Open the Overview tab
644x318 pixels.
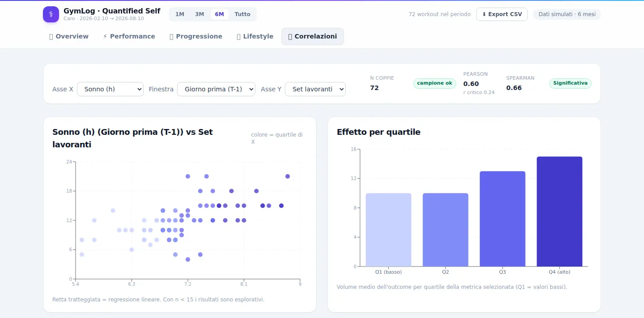(69, 36)
